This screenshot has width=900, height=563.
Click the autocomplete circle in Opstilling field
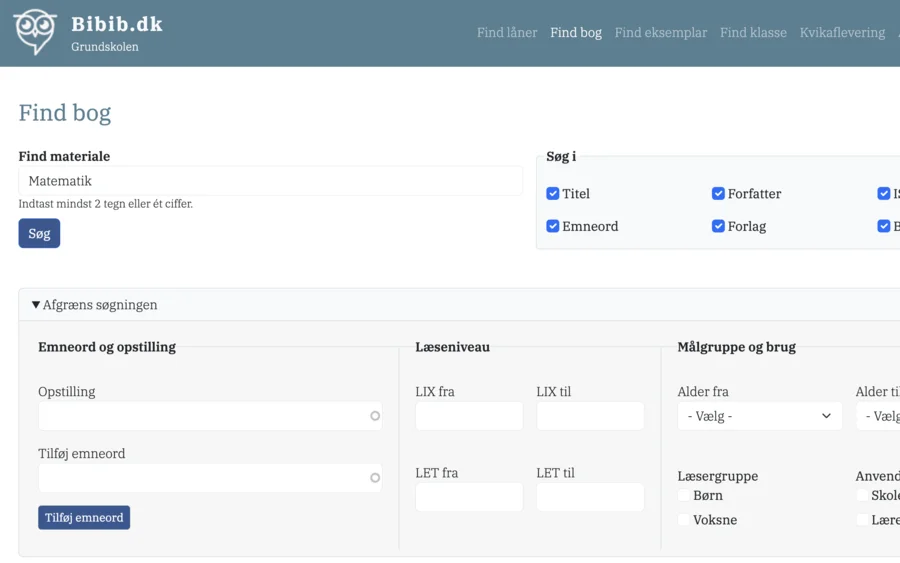pos(375,416)
